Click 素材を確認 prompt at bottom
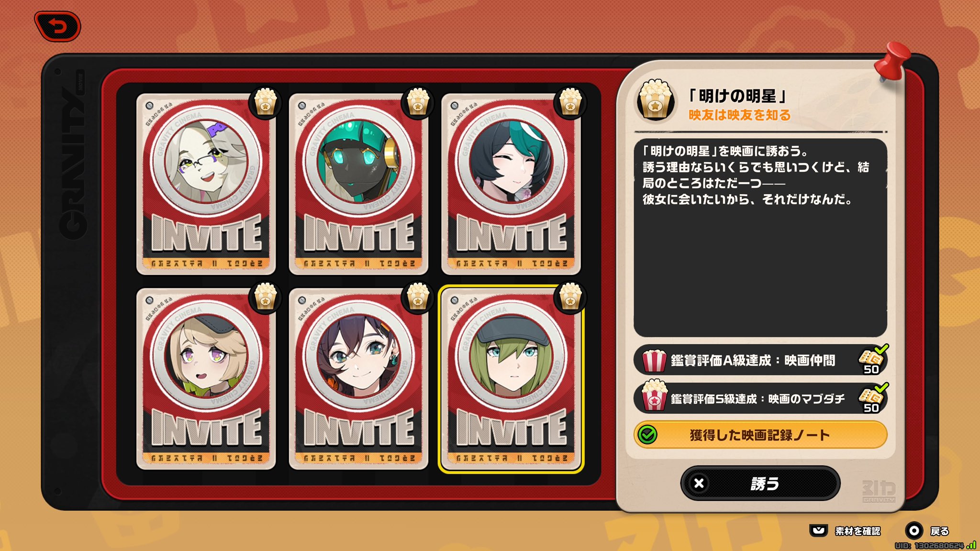Screen dimensions: 980x551 pyautogui.click(x=845, y=531)
